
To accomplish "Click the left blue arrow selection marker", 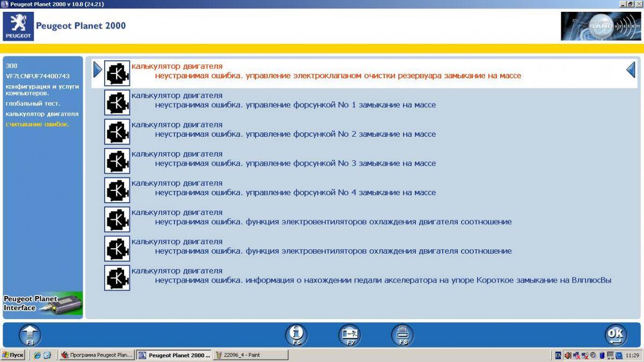I will point(97,70).
